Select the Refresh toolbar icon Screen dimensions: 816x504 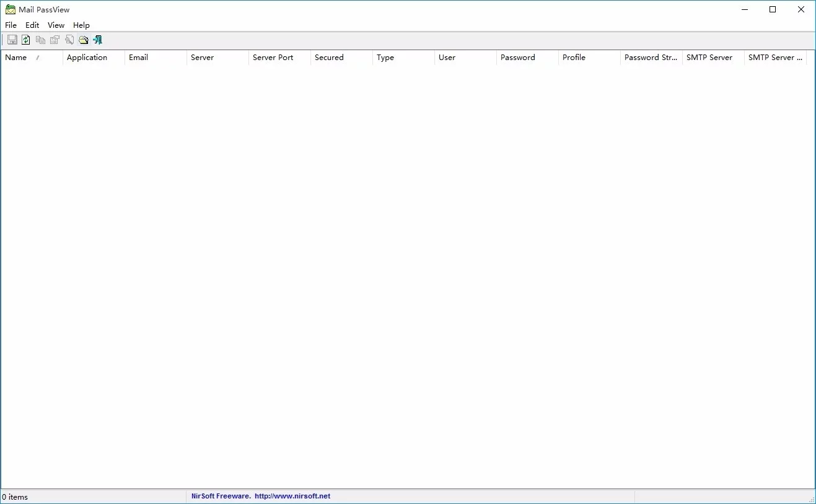26,40
